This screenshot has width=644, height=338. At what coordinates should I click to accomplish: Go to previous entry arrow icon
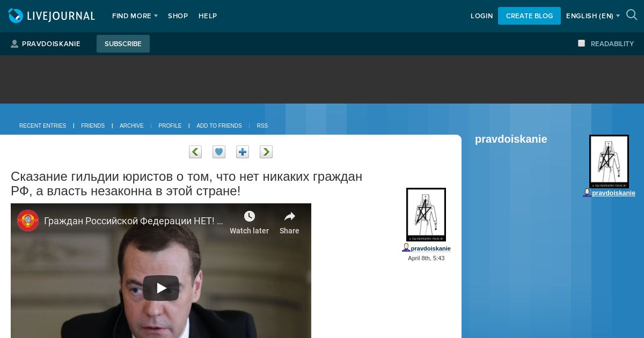tap(195, 152)
